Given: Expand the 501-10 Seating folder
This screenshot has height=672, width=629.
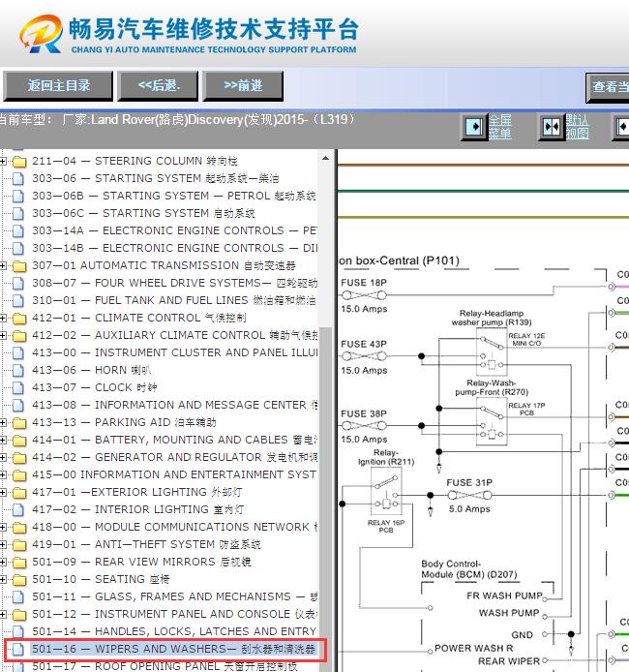Looking at the screenshot, I should [x=3, y=579].
